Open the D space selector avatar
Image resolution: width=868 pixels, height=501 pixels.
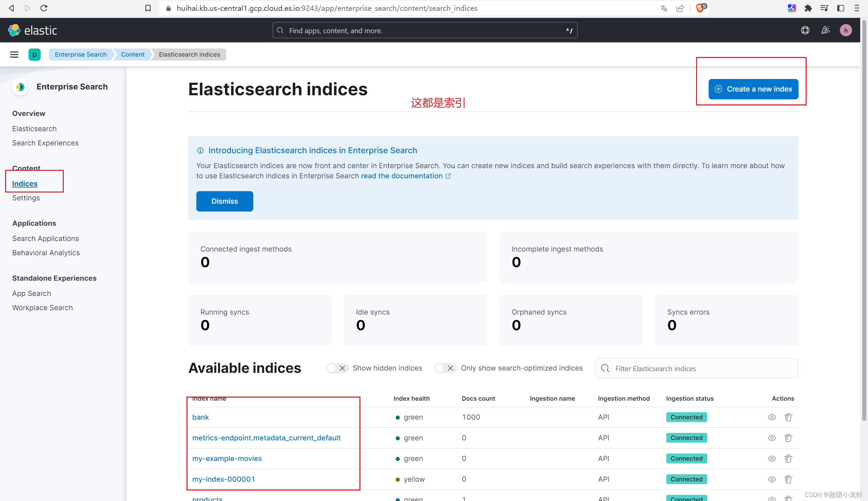[x=35, y=54]
